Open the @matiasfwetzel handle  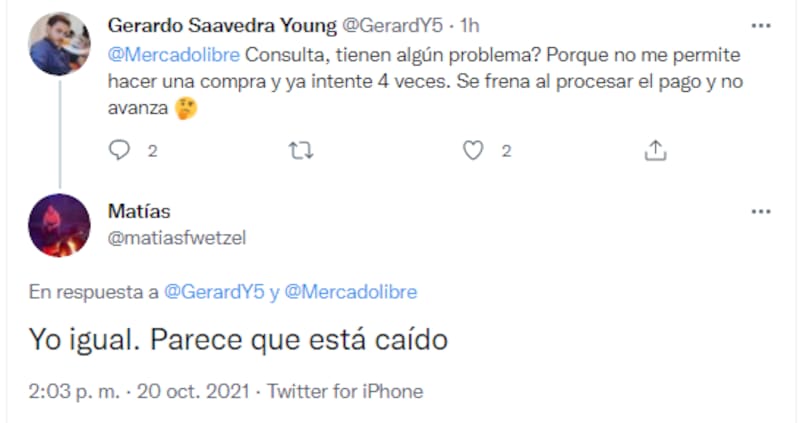176,236
